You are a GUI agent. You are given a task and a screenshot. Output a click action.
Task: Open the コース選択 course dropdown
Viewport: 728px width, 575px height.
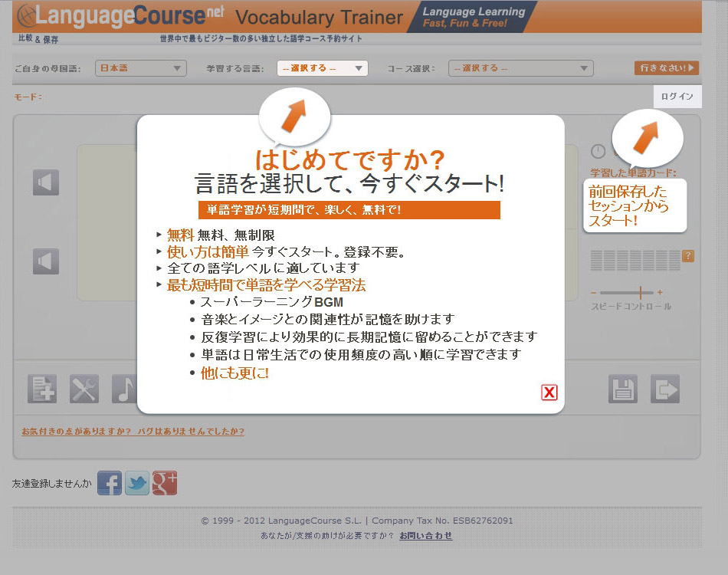521,68
